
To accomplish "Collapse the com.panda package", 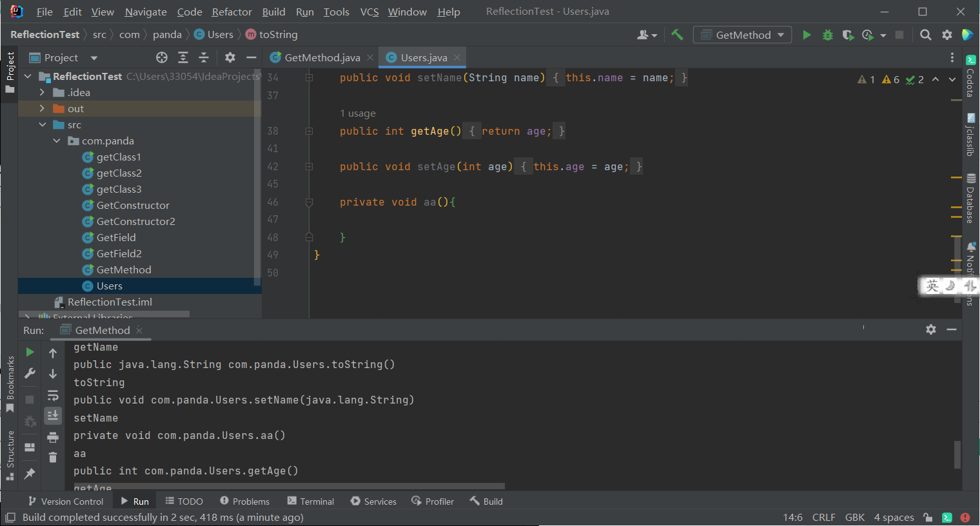I will coord(57,141).
